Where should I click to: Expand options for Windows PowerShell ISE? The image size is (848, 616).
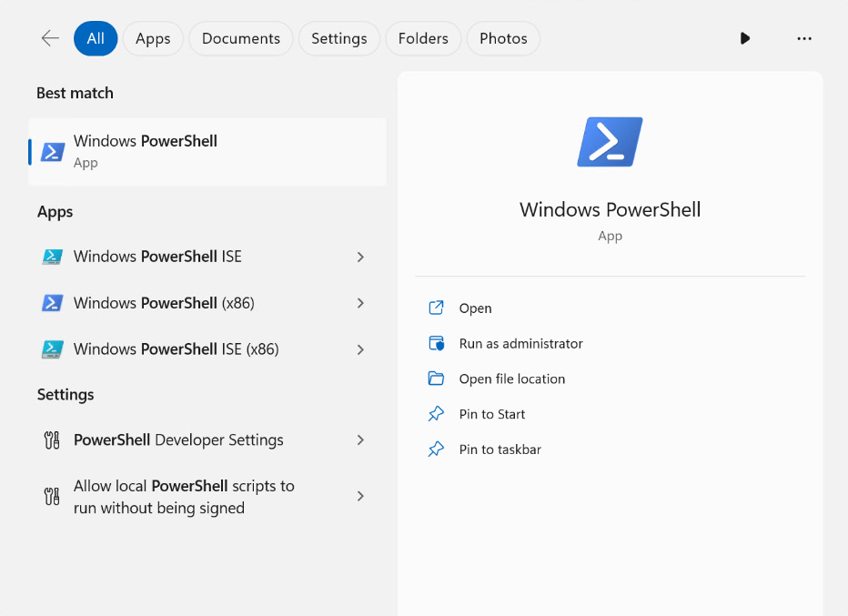pyautogui.click(x=360, y=257)
